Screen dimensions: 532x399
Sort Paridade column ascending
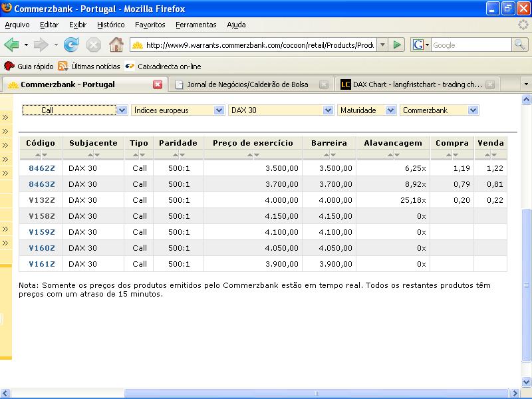(x=175, y=155)
